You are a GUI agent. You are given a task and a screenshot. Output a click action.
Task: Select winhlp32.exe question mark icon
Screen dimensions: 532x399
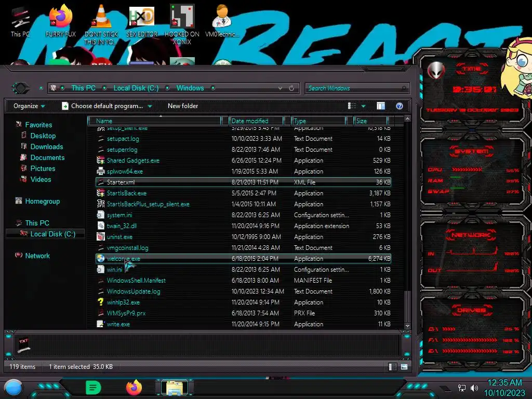100,302
